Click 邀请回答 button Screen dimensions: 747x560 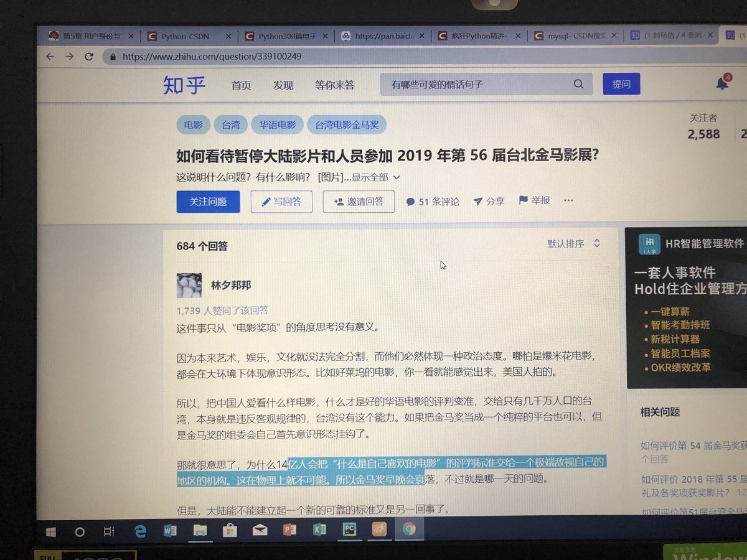[x=359, y=202]
